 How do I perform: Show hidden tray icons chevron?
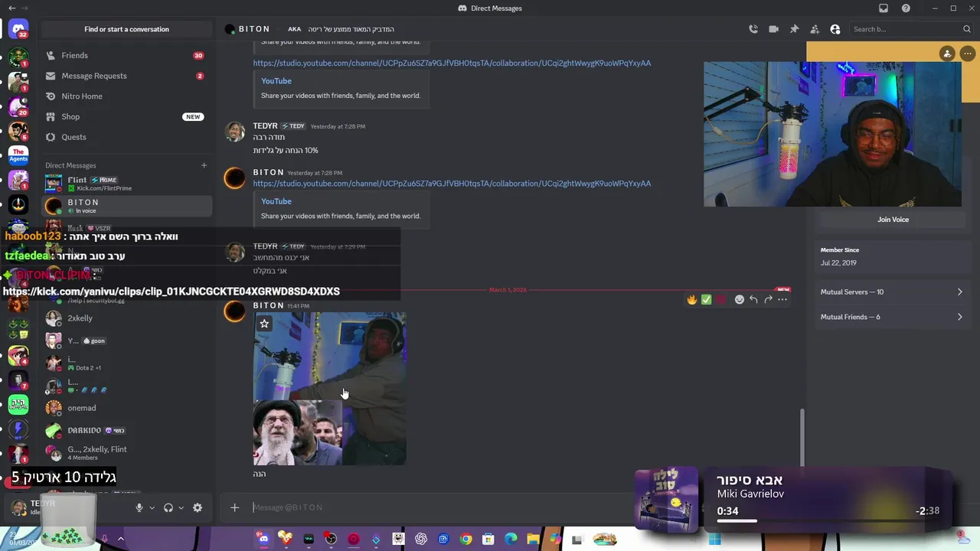[120, 539]
